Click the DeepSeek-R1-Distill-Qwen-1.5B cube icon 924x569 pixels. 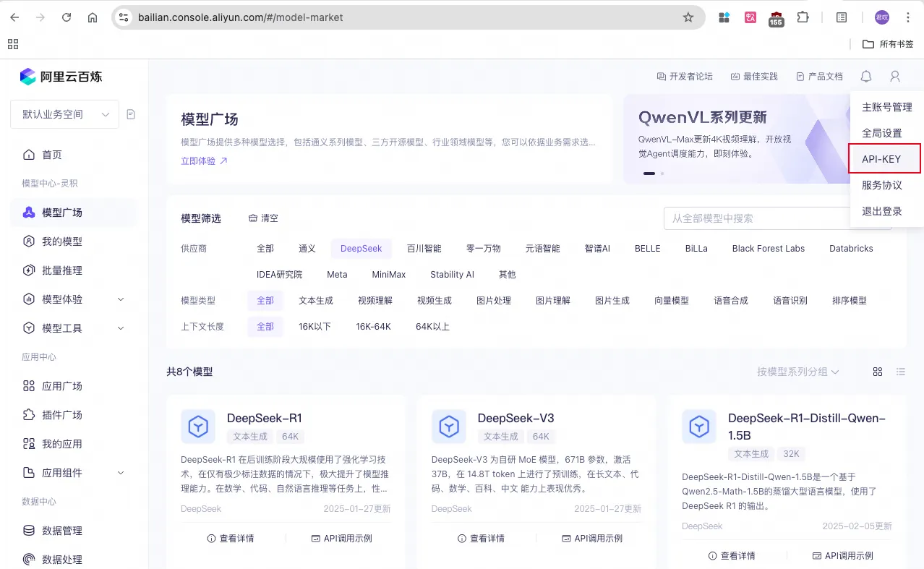point(699,427)
